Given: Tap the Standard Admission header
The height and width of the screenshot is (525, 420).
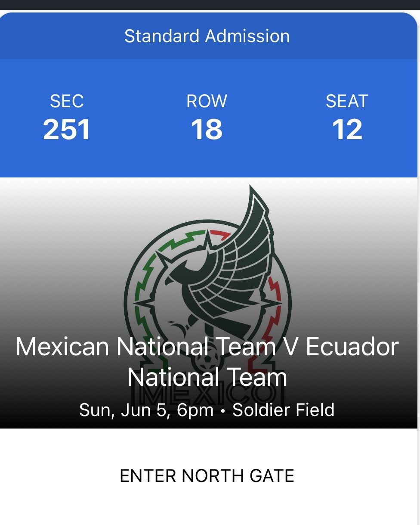Looking at the screenshot, I should [x=207, y=36].
